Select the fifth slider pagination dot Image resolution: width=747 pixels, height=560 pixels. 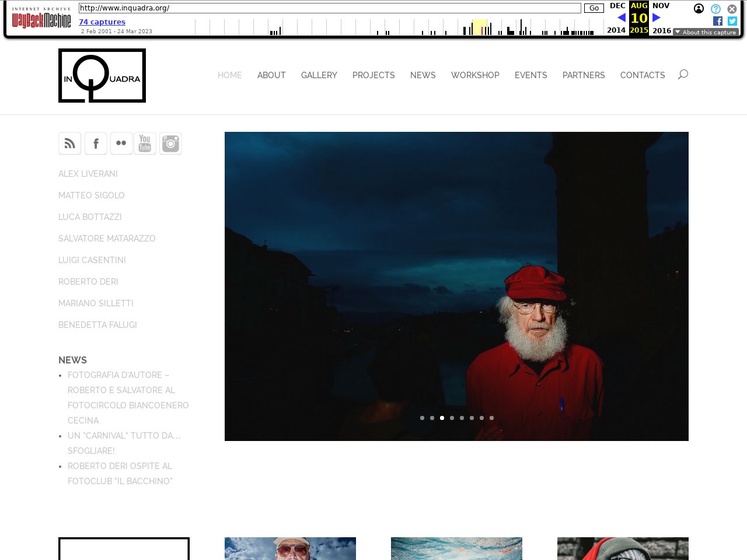(462, 418)
